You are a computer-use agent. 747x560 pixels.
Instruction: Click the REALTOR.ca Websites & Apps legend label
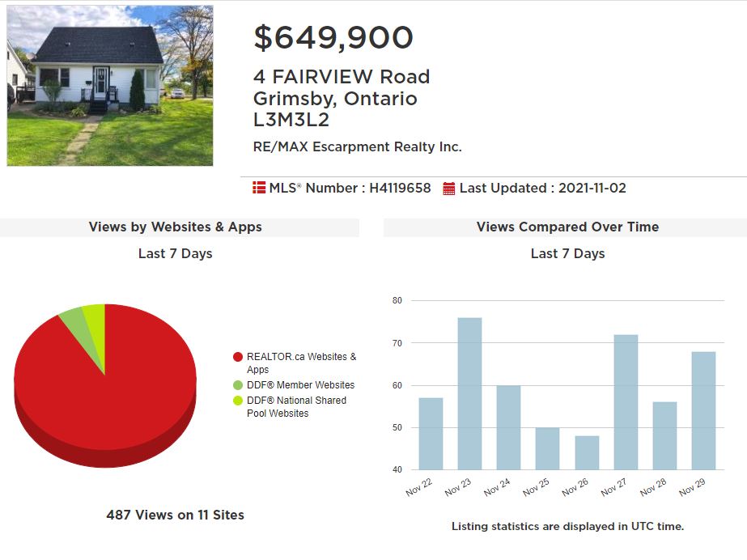click(302, 363)
